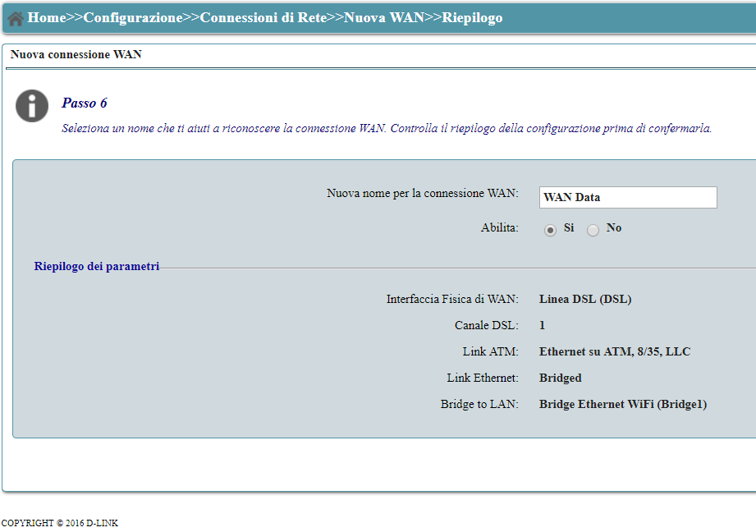The image size is (756, 532).
Task: Go to Home breadcrumb link
Action: point(47,17)
